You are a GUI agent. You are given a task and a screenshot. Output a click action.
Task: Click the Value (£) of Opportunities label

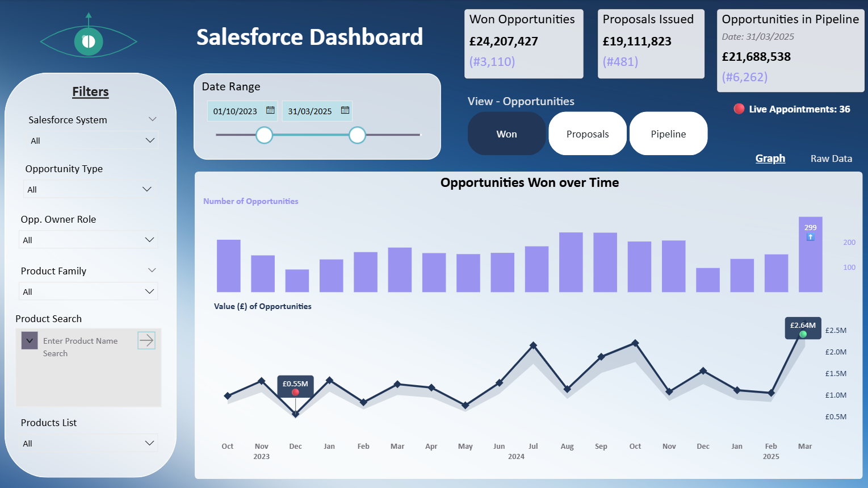click(263, 306)
